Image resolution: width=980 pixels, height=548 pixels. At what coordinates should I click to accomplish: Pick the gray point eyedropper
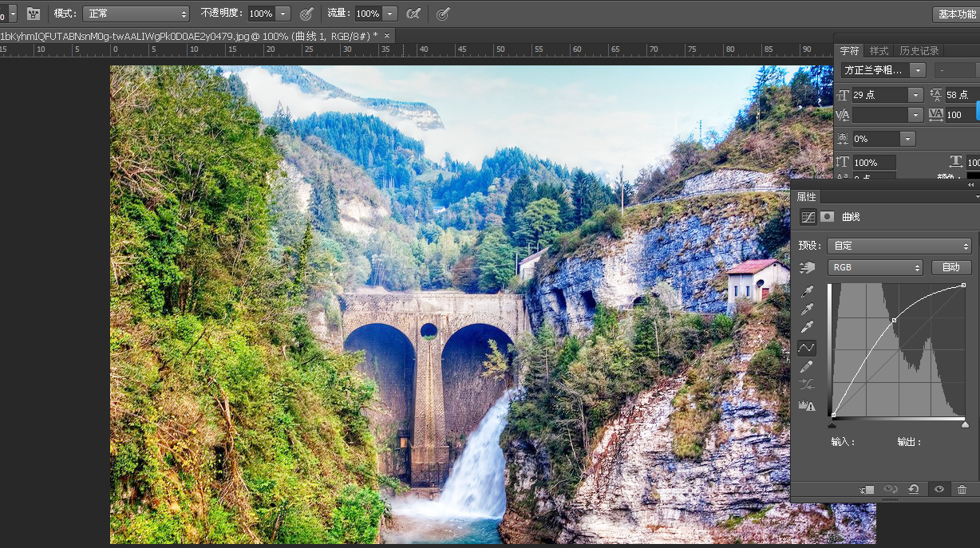coord(807,309)
